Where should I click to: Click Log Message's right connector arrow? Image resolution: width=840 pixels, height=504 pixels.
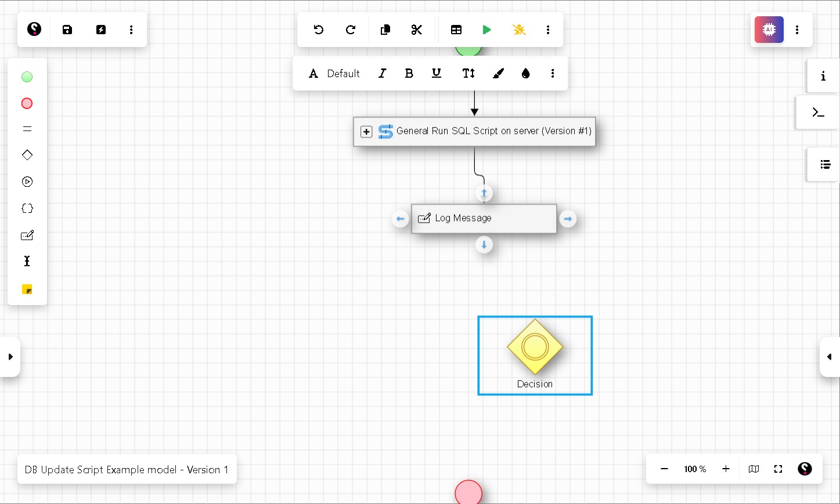(x=568, y=219)
